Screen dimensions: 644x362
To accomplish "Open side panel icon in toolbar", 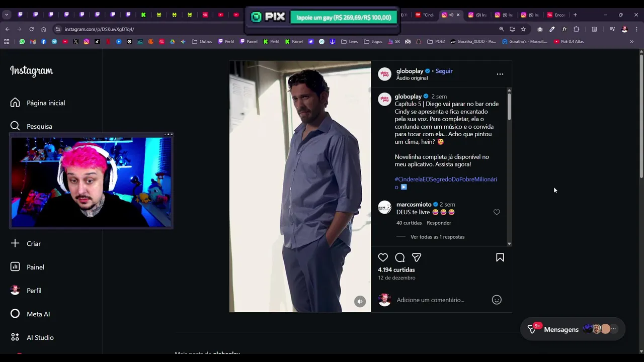I will point(594,29).
